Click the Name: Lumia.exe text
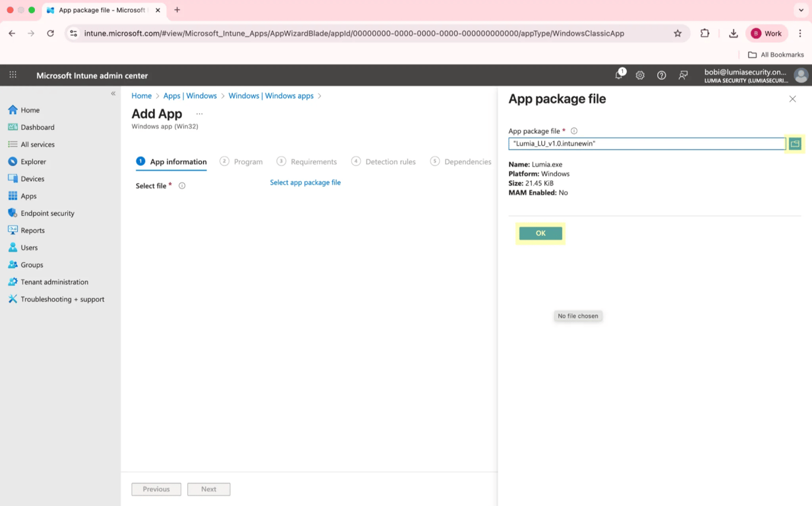 coord(535,165)
